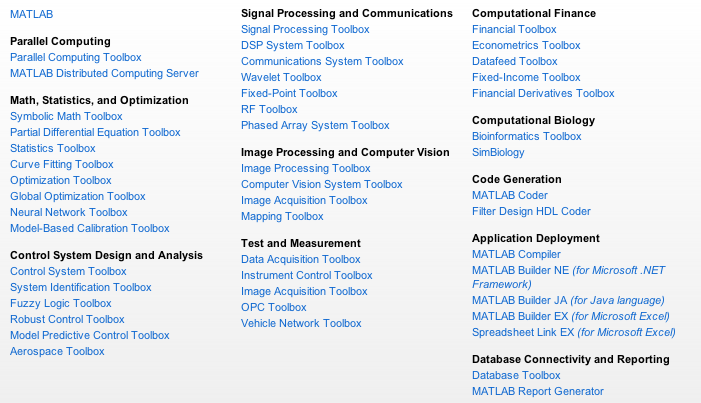Screen dimensions: 701x403
Task: Select Wavelet Toolbox link
Action: 281,77
